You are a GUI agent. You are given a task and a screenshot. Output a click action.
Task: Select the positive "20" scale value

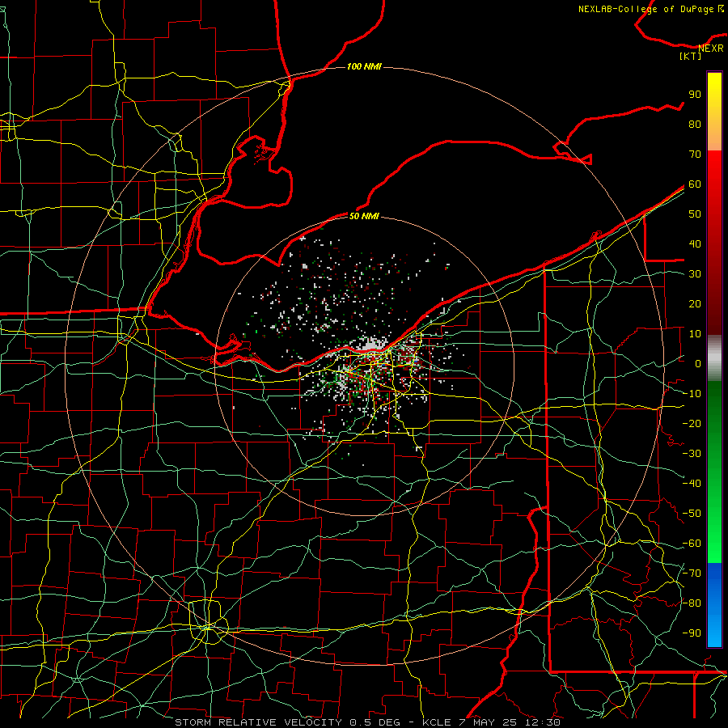tap(695, 304)
